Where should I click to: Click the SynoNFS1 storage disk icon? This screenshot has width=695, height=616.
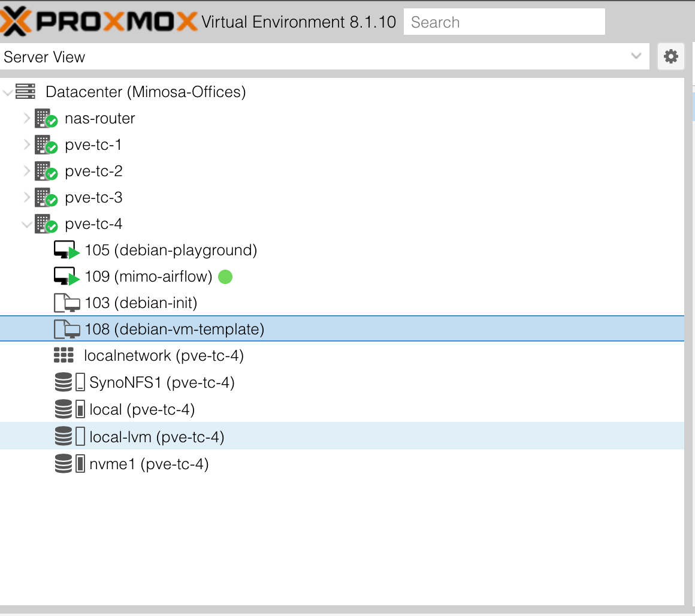pos(64,382)
